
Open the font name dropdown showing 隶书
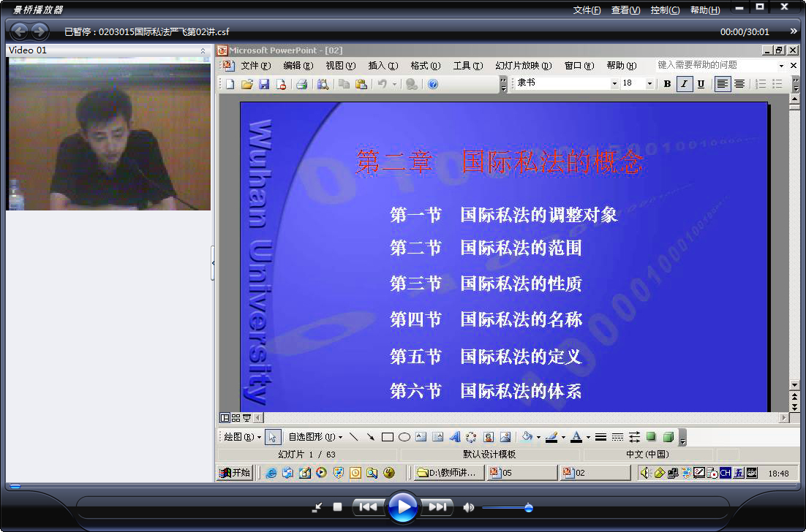614,84
